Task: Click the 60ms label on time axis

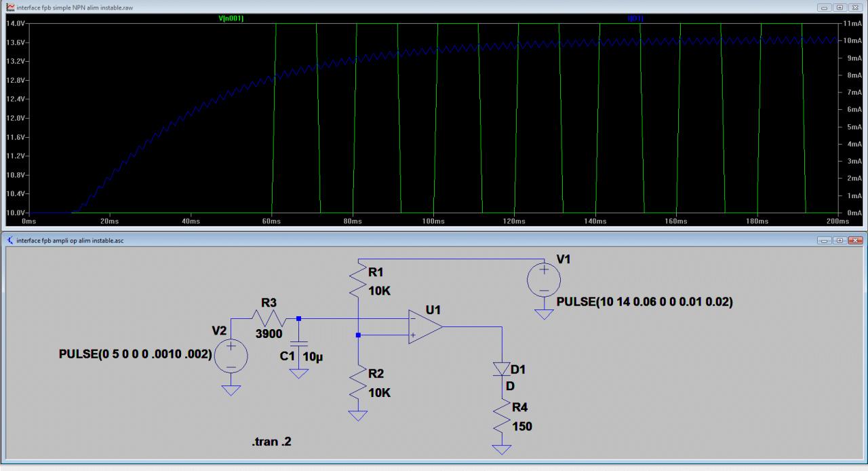Action: (x=271, y=221)
